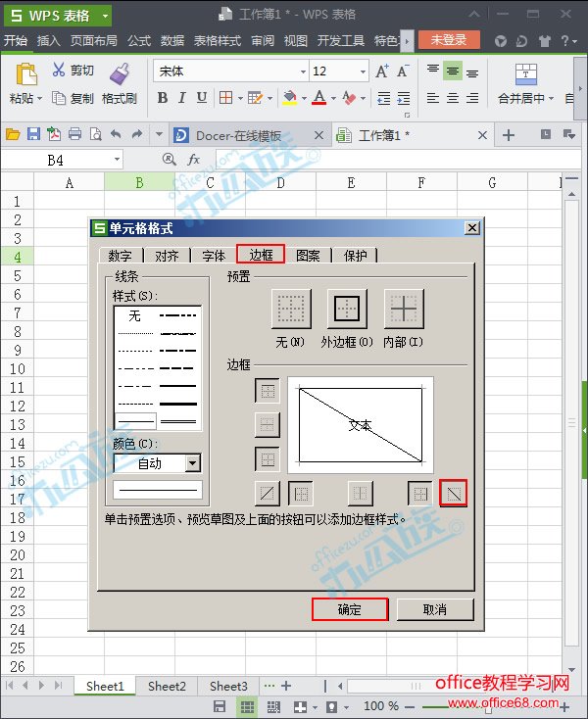The height and width of the screenshot is (719, 588).
Task: Click increase indent icon
Action: (404, 98)
